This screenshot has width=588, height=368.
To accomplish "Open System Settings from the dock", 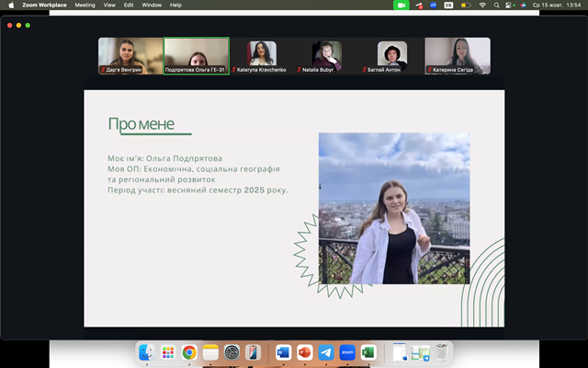I will pos(232,352).
